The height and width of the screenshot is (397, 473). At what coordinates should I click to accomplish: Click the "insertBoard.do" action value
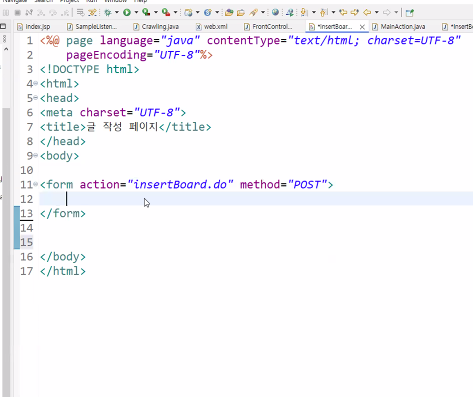pyautogui.click(x=180, y=184)
